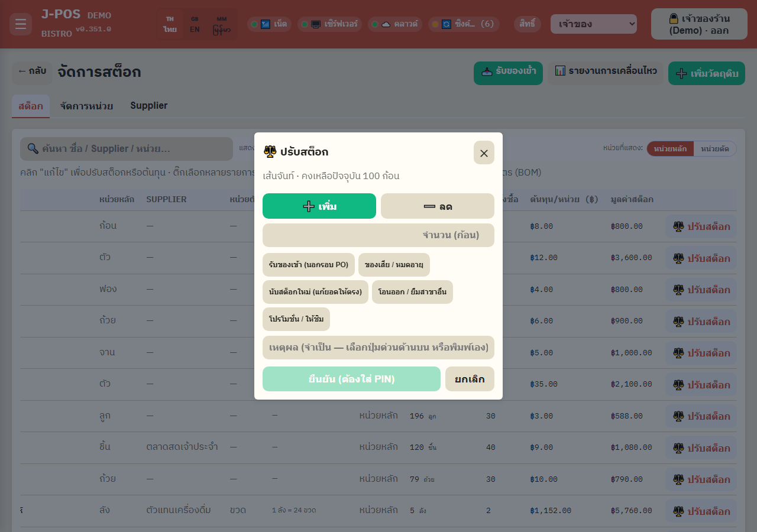The height and width of the screenshot is (532, 757).
Task: Click the เหตุผล reason text field
Action: (378, 347)
